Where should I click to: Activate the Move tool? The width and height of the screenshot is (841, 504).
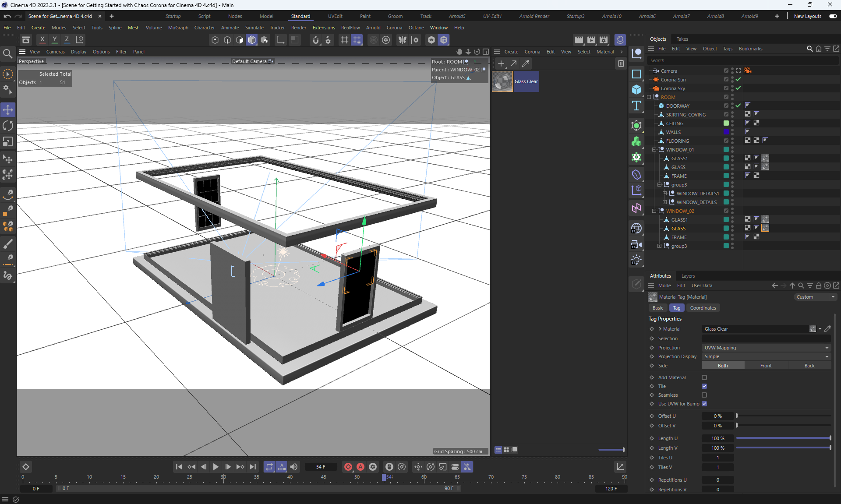coord(8,109)
